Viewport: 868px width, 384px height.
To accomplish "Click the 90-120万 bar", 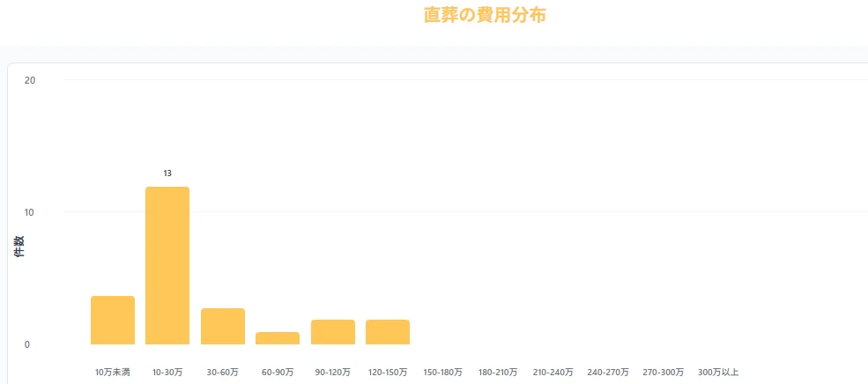I will coord(333,332).
